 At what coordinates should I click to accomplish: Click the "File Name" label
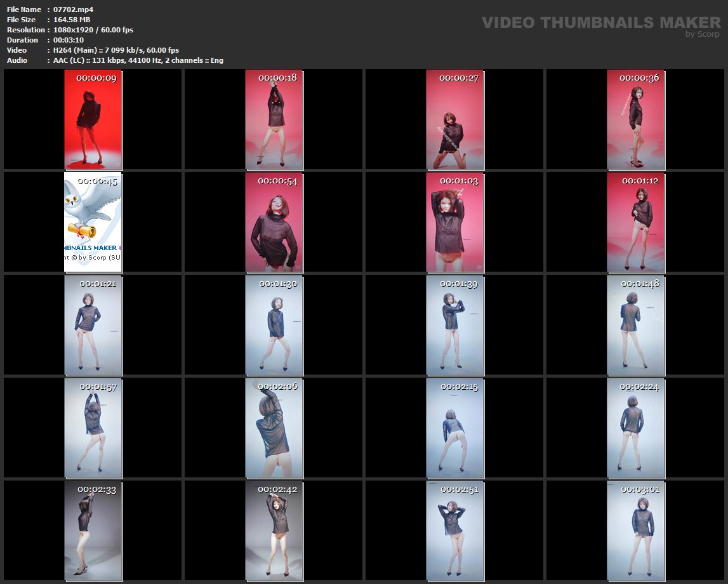coord(24,10)
